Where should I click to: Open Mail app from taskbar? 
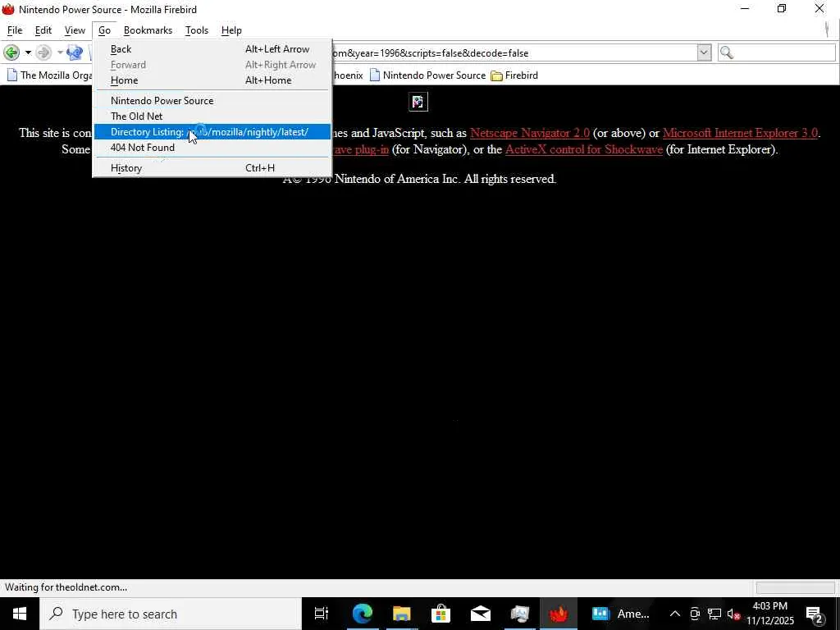(480, 614)
